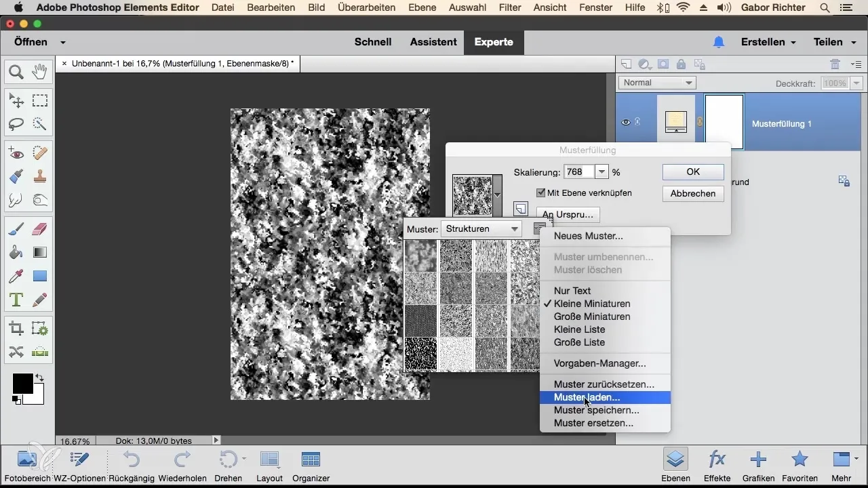
Task: Select the Spot Healing Brush tool
Action: point(40,154)
